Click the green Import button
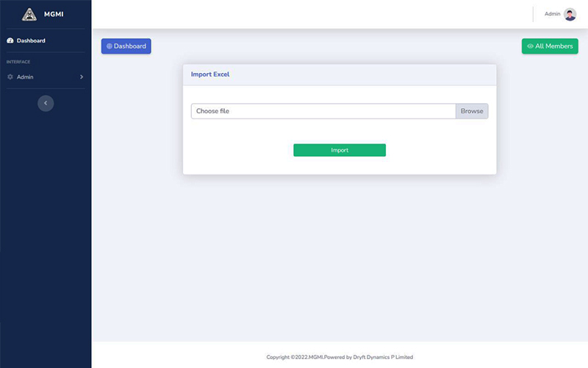This screenshot has height=368, width=588. pyautogui.click(x=340, y=150)
